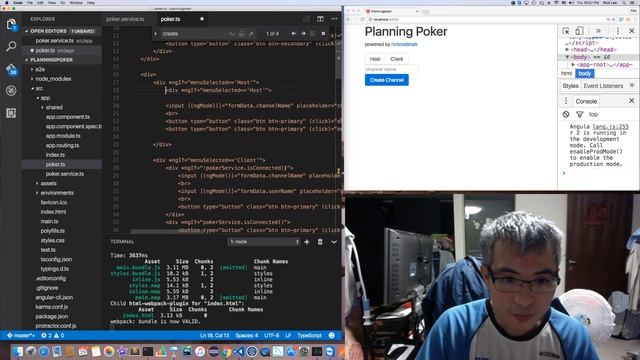This screenshot has width=640, height=360.
Task: Expand the e2e folder
Action: pyautogui.click(x=32, y=69)
